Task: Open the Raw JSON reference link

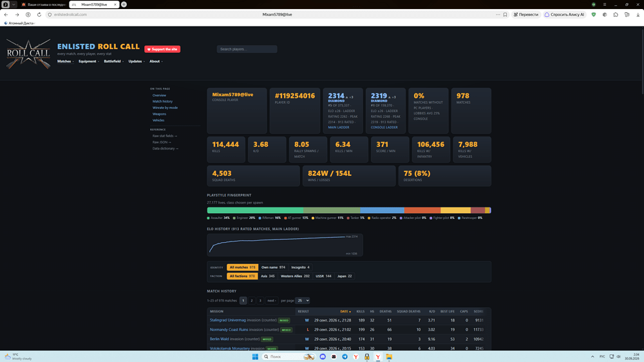Action: (162, 142)
